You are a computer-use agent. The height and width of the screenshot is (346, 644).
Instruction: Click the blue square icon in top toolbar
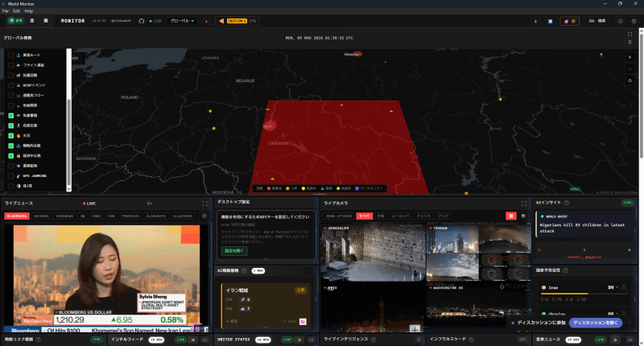tap(551, 21)
